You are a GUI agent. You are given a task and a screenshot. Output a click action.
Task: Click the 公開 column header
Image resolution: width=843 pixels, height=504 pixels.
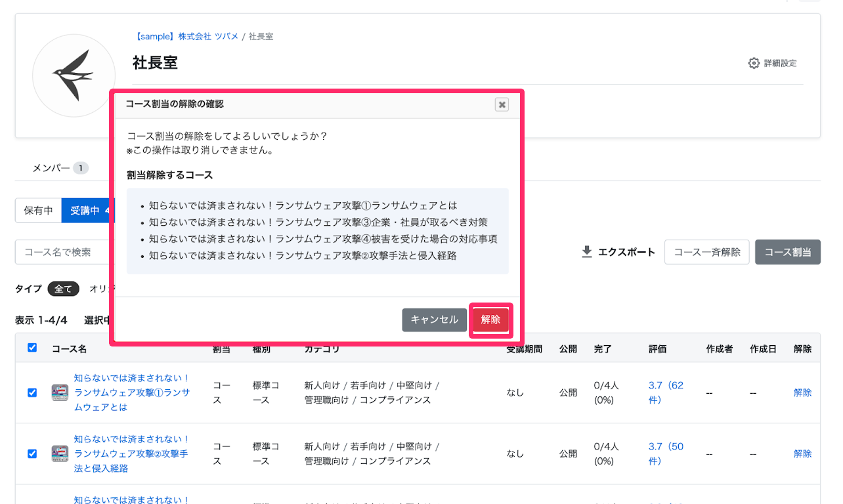click(568, 349)
